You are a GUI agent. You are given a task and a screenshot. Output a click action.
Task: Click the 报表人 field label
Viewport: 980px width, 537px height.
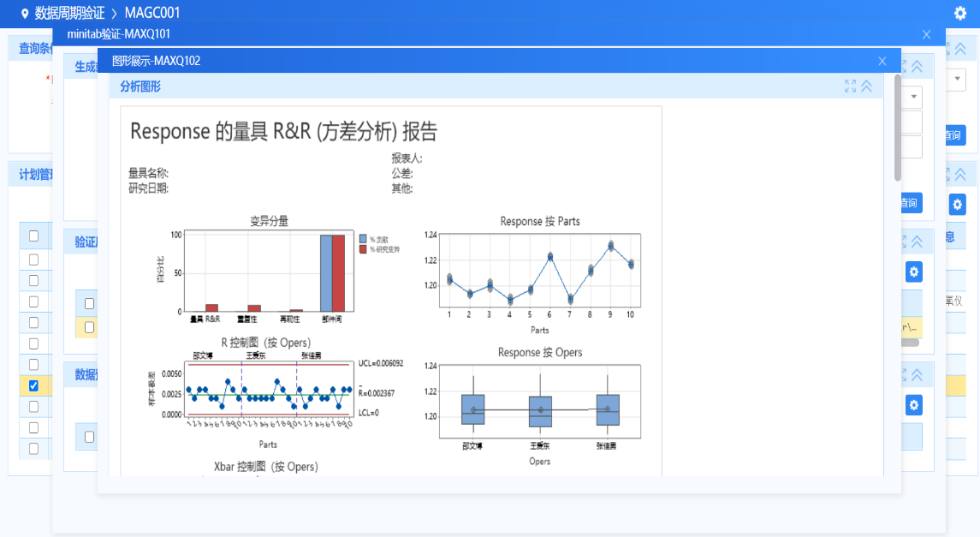[407, 158]
